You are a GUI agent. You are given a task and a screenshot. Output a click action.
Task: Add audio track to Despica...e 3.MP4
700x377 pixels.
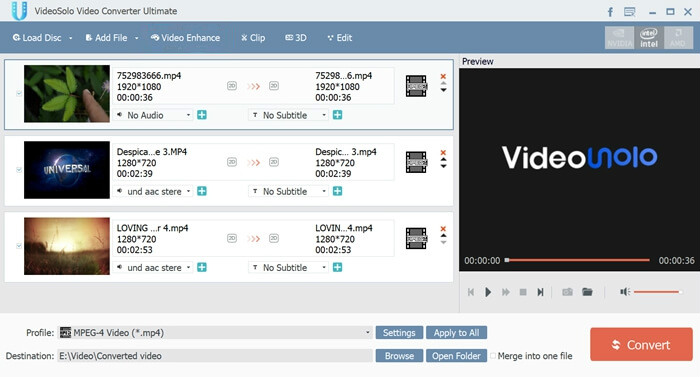[202, 191]
